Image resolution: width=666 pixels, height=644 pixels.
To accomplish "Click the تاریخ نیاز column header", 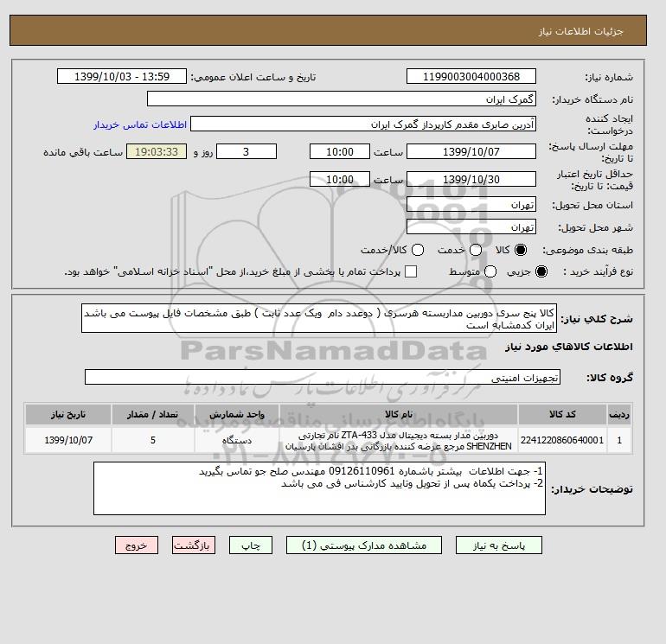I will point(68,414).
